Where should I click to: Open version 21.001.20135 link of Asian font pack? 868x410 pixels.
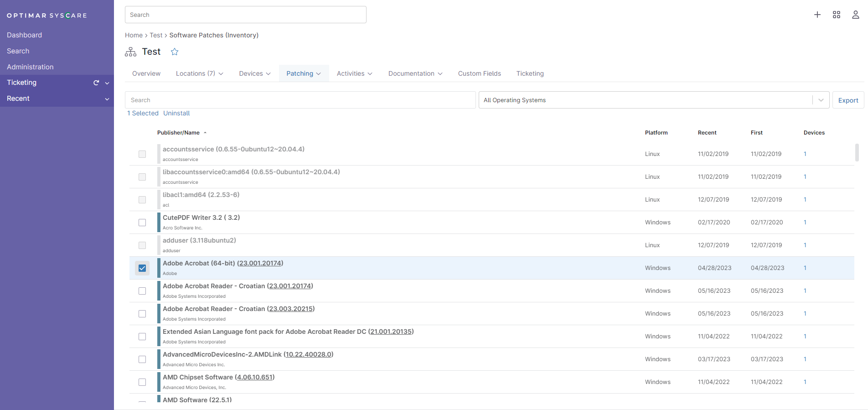(x=391, y=332)
